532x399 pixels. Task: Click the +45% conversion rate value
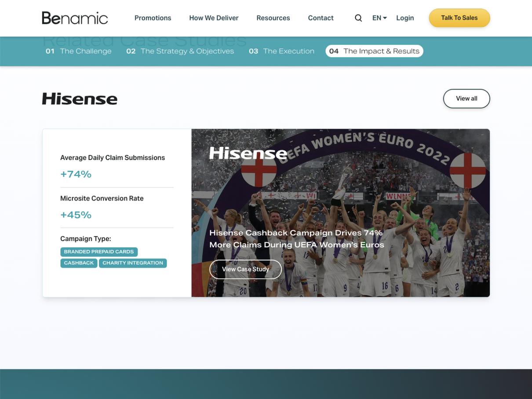76,215
